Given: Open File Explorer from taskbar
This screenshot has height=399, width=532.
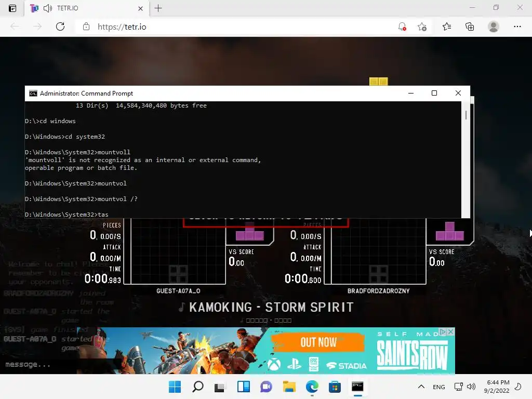Looking at the screenshot, I should click(x=289, y=387).
